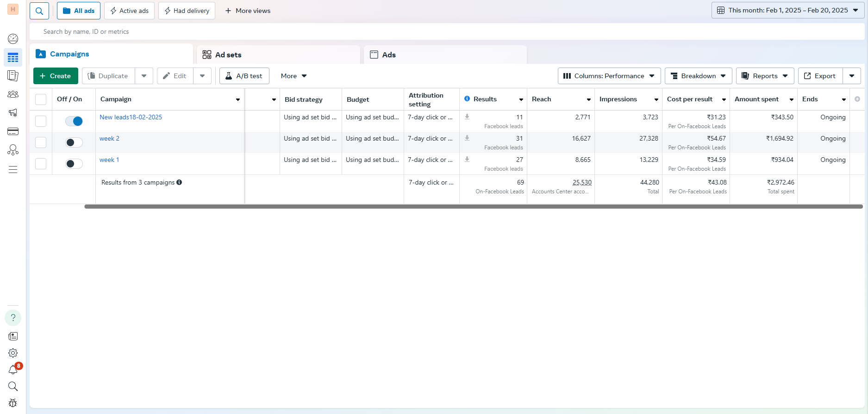Click the megaphone advertising icon in sidebar

click(13, 113)
